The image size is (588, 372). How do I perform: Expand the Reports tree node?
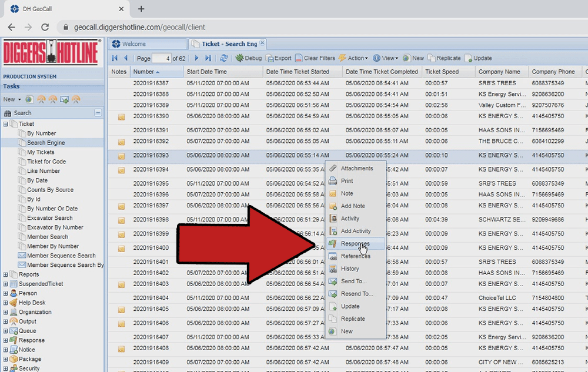6,274
